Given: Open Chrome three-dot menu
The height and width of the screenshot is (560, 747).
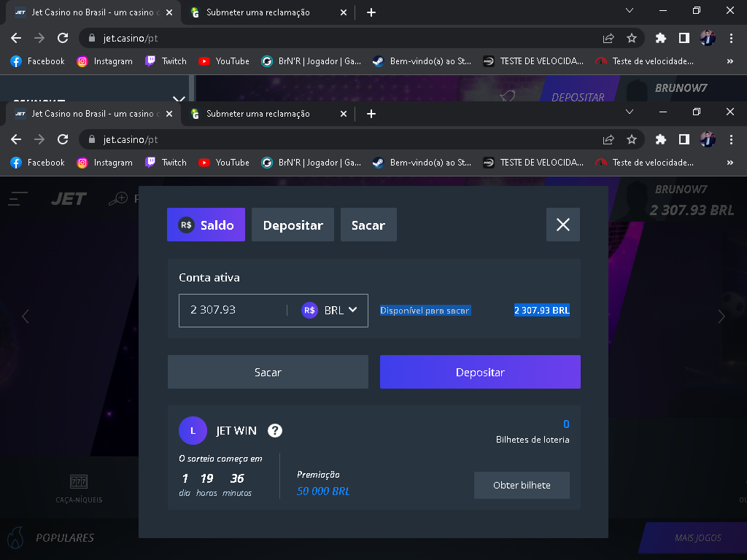Looking at the screenshot, I should (x=731, y=139).
